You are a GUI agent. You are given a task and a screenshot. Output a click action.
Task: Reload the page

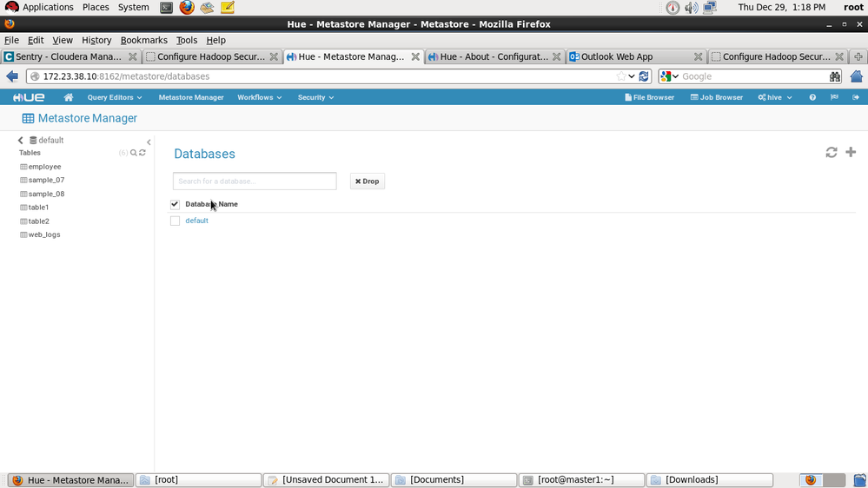(643, 76)
